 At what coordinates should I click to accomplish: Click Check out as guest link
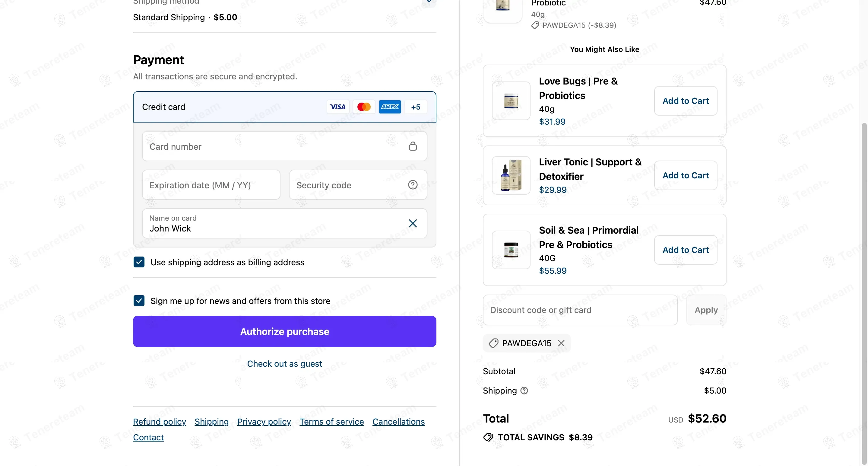coord(285,364)
